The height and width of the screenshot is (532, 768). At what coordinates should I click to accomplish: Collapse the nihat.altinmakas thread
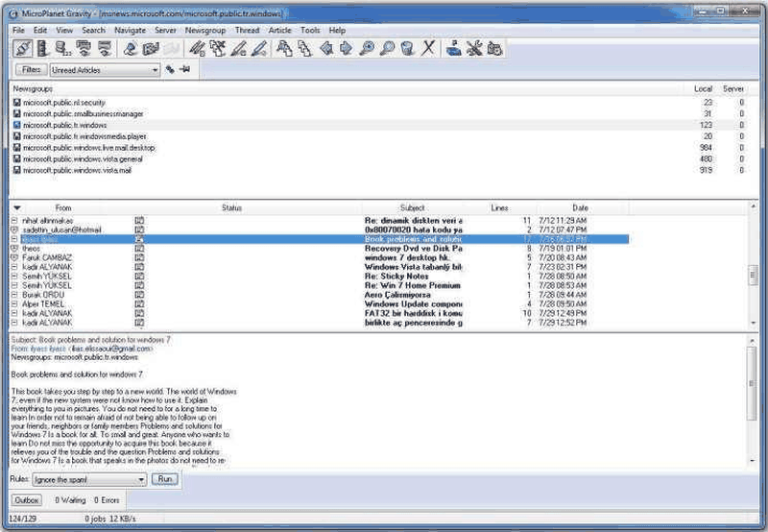click(14, 221)
